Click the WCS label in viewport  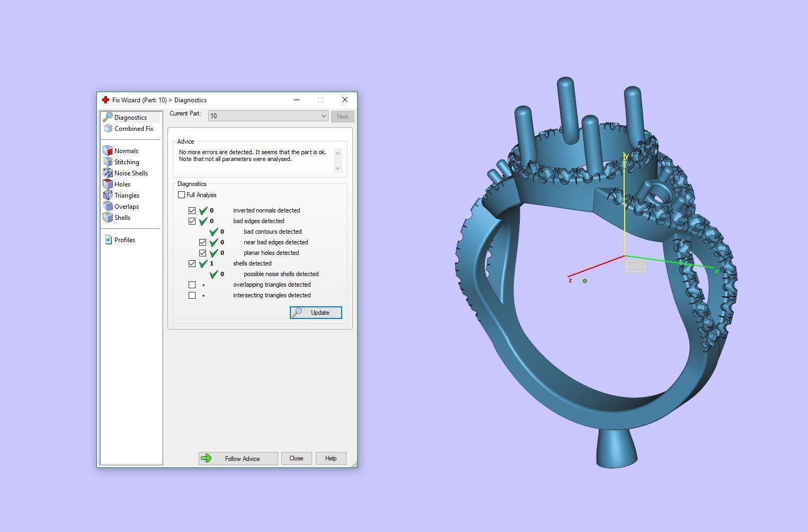click(x=635, y=266)
